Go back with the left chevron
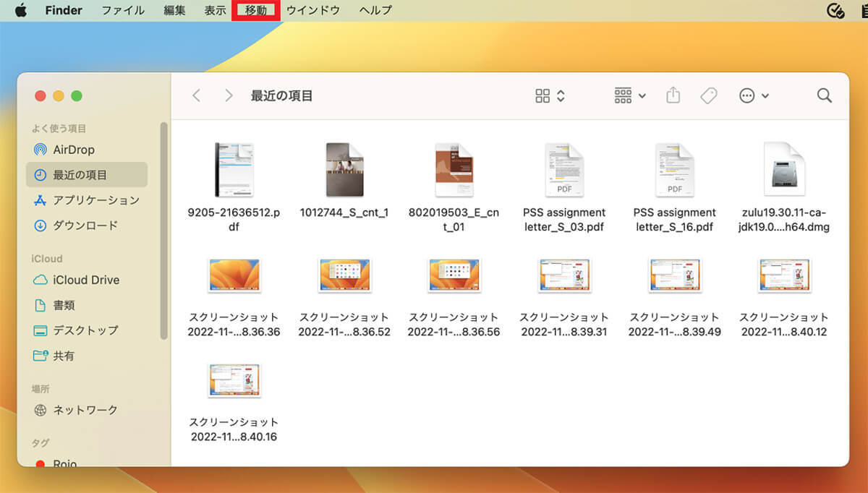The image size is (868, 493). click(196, 95)
